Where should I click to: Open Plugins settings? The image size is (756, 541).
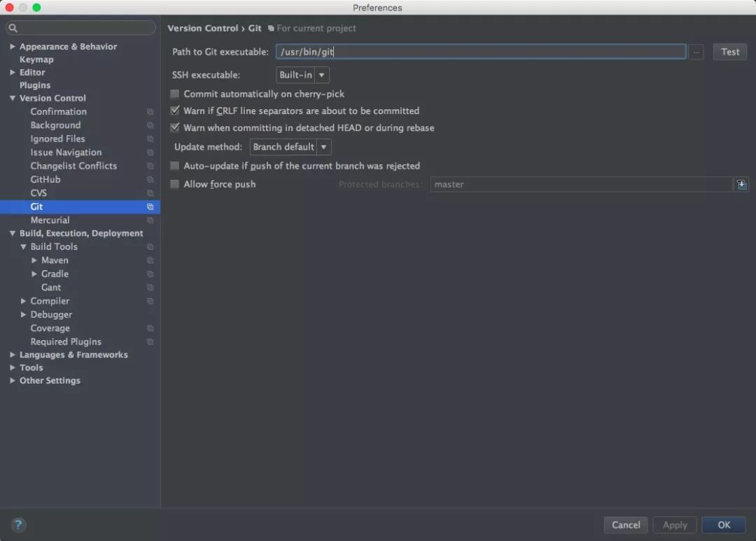pyautogui.click(x=35, y=85)
